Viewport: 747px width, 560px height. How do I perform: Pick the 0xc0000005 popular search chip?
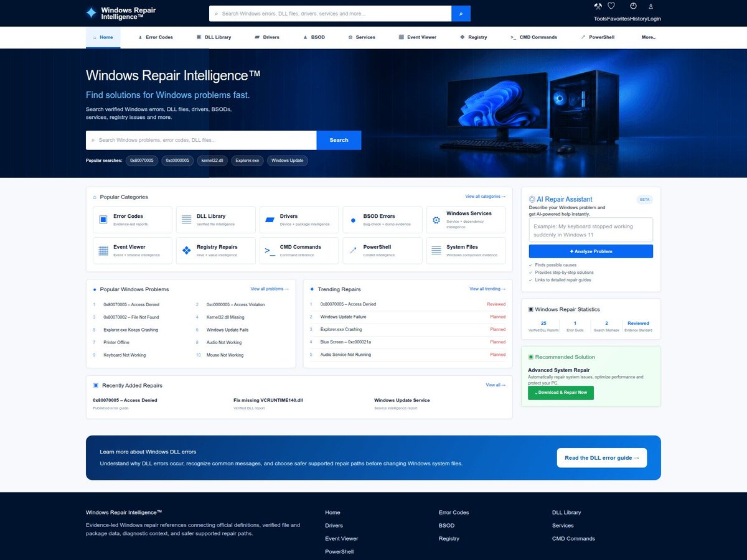(x=177, y=161)
